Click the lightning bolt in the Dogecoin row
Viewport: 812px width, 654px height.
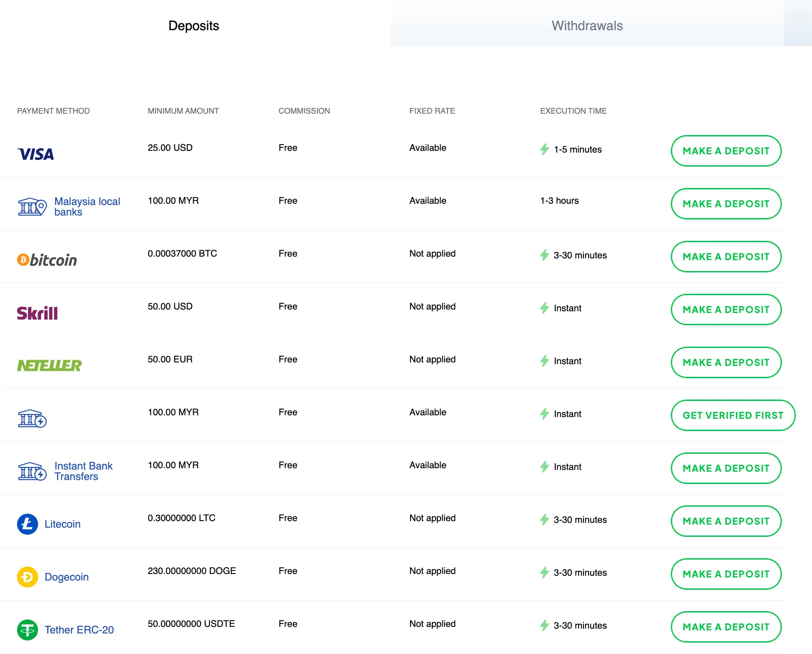point(545,573)
